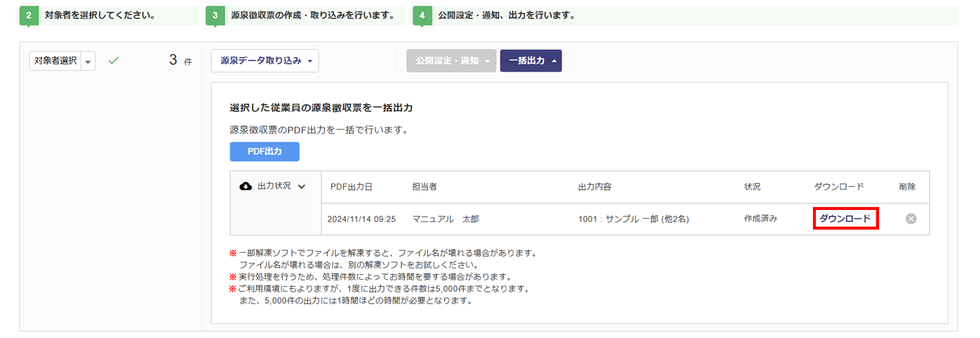The image size is (980, 338).
Task: Click the 担当者 column header
Action: click(424, 187)
